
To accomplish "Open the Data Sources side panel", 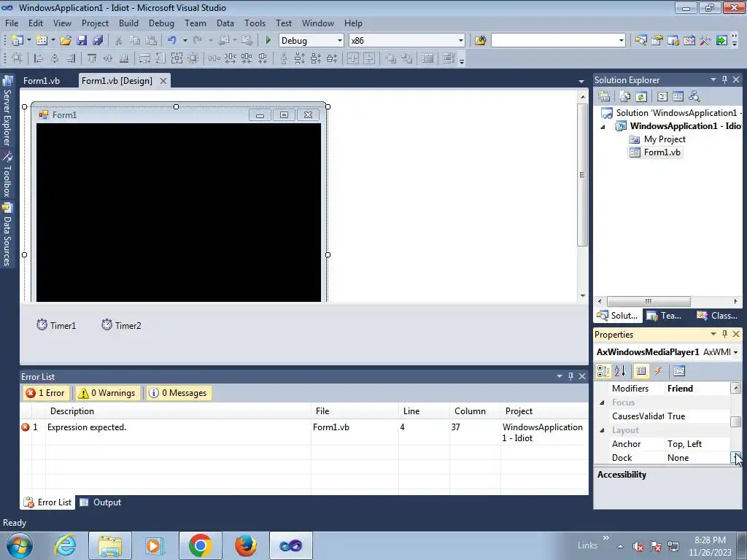I will [7, 234].
